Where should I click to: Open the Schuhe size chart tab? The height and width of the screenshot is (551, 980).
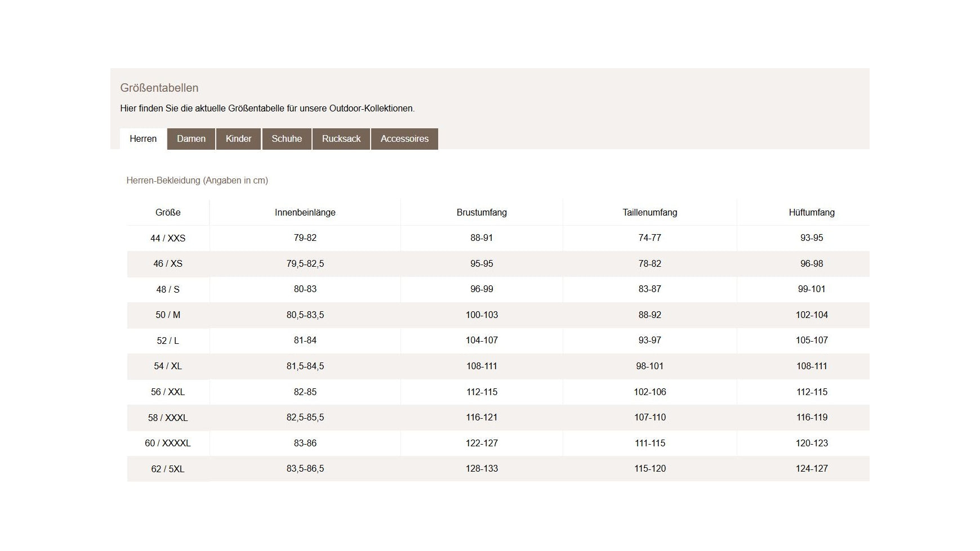point(287,139)
